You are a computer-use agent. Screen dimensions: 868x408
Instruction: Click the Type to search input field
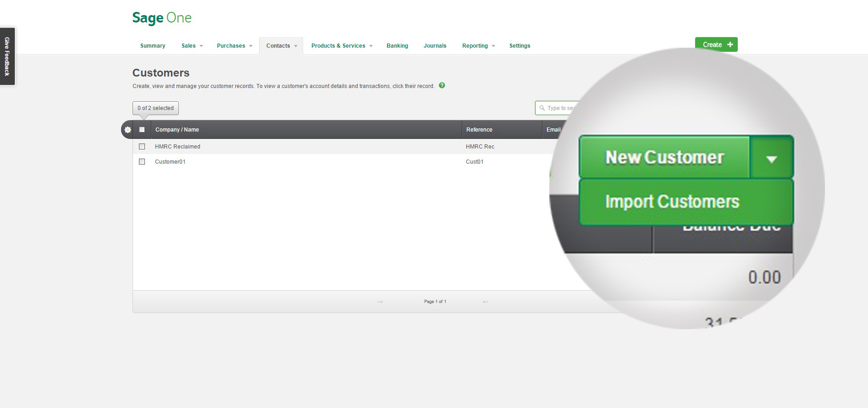(558, 108)
